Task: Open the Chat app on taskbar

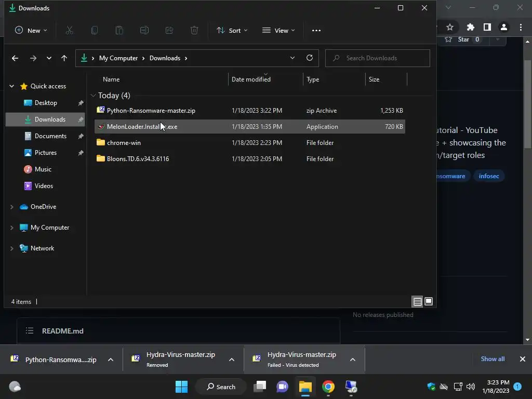Action: [282, 387]
